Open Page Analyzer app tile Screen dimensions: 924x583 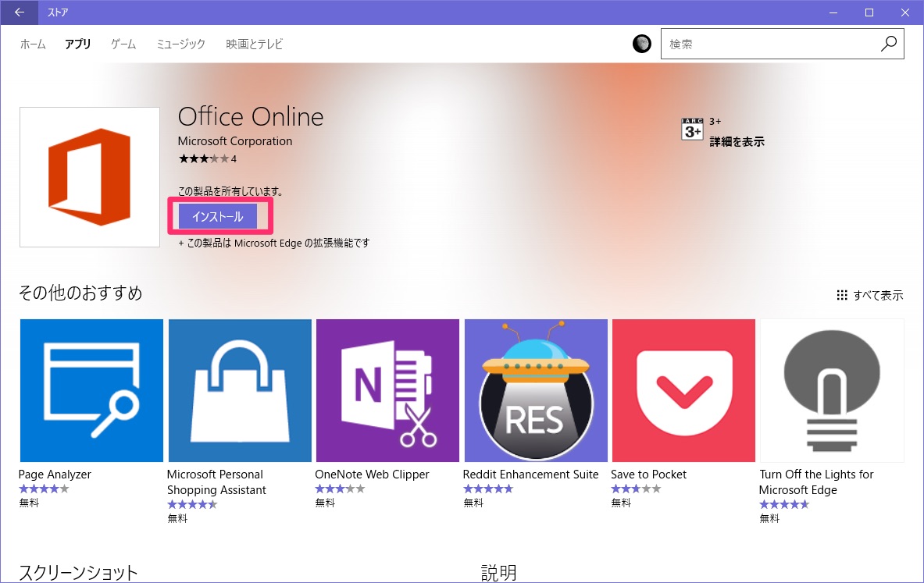pos(91,390)
